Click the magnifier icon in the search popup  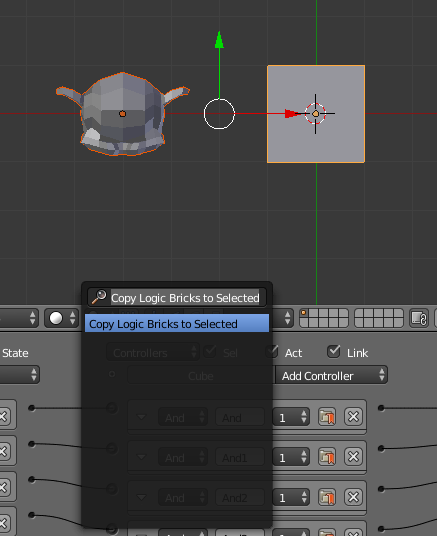point(100,297)
